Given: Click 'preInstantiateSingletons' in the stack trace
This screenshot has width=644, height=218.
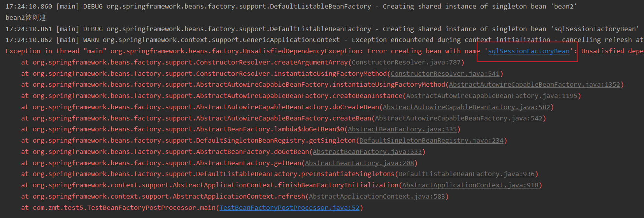Looking at the screenshot, I should [347, 174].
